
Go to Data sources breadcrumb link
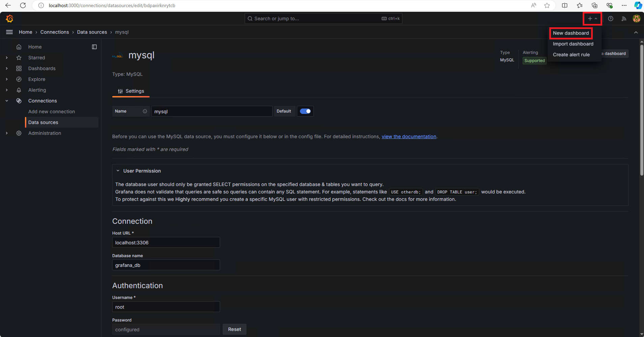pyautogui.click(x=92, y=32)
